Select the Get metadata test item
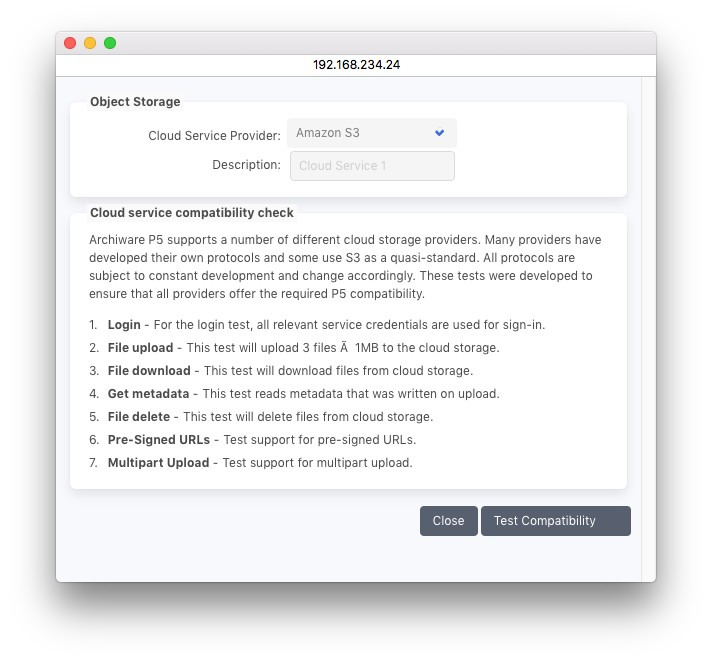The image size is (712, 662). pyautogui.click(x=148, y=394)
